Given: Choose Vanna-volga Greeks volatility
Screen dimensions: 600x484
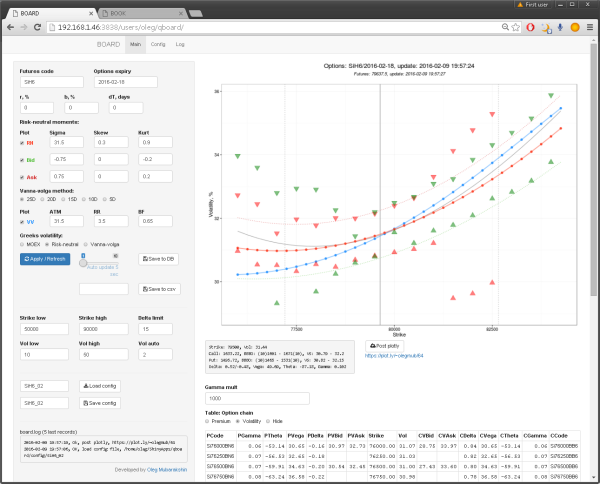Looking at the screenshot, I should [x=86, y=244].
